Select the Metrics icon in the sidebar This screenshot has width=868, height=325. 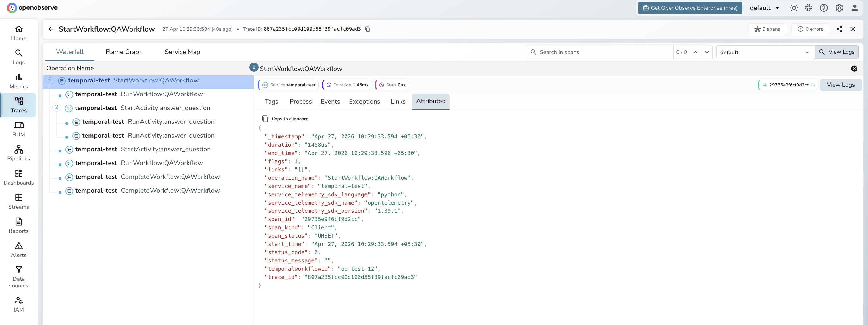click(19, 81)
